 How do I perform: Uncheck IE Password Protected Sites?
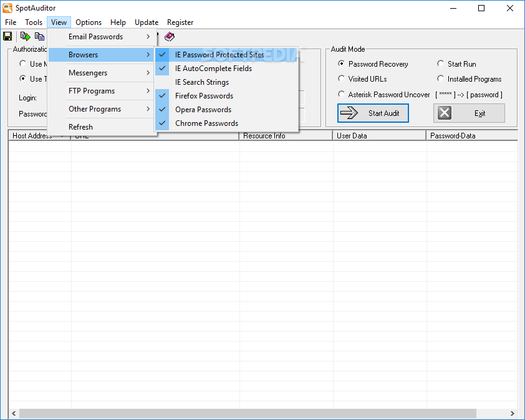click(227, 55)
